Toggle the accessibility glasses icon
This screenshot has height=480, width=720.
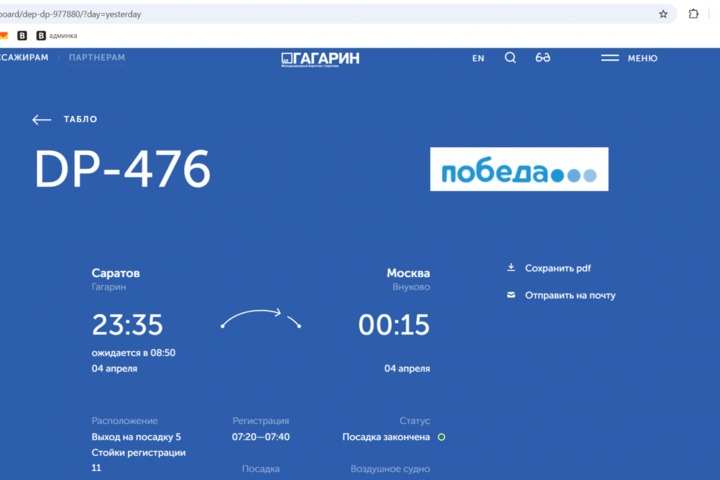[x=543, y=58]
